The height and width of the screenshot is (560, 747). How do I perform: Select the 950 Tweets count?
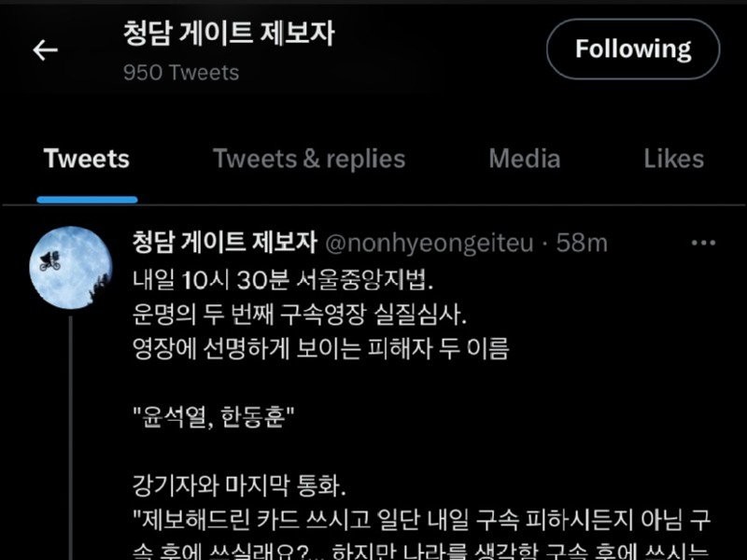pyautogui.click(x=181, y=73)
